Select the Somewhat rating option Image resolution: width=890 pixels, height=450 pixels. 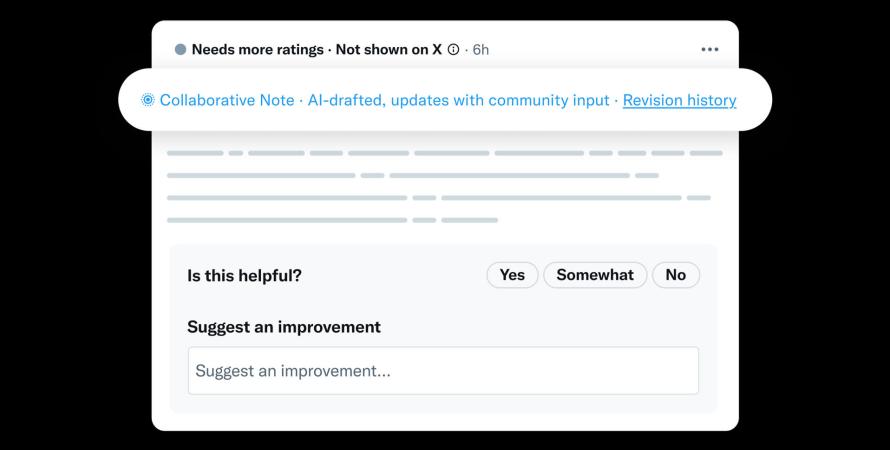coord(595,275)
